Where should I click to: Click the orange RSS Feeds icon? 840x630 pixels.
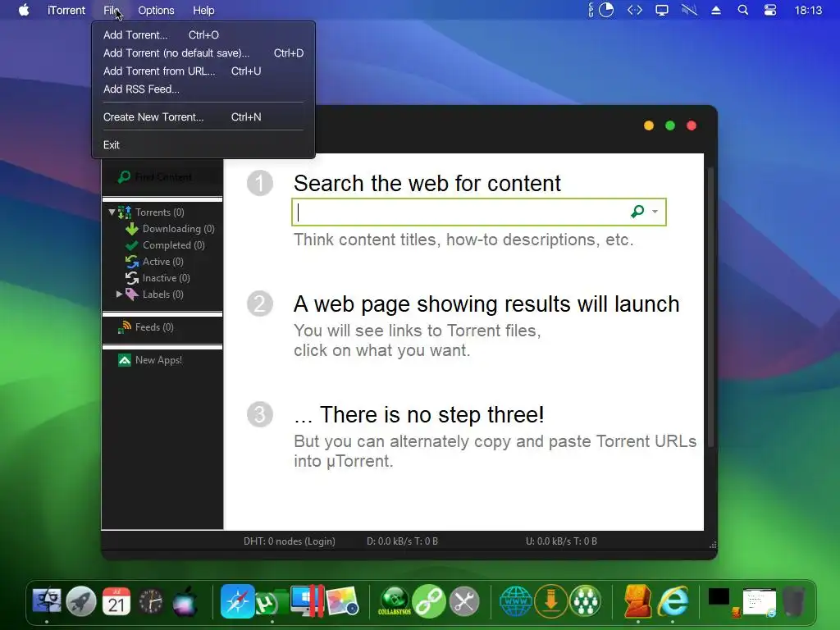(125, 326)
